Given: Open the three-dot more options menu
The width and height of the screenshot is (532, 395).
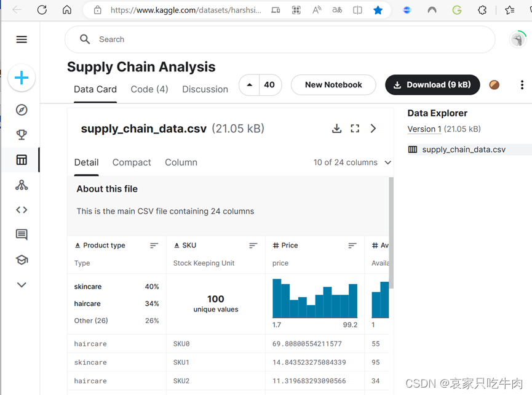Looking at the screenshot, I should coord(522,85).
